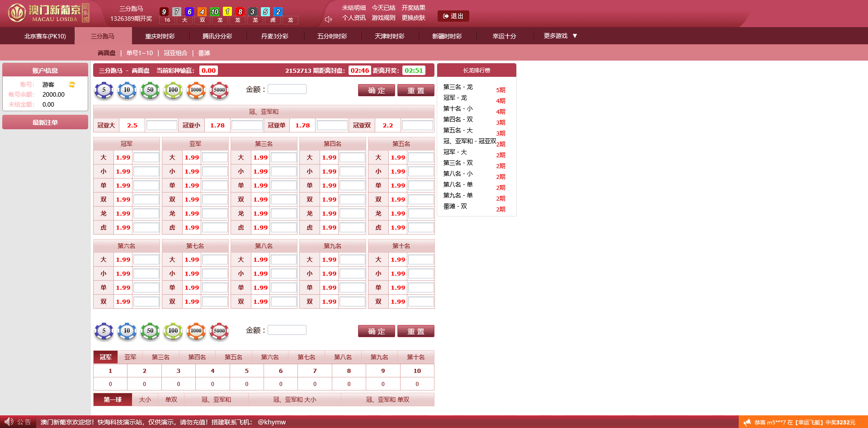Image resolution: width=868 pixels, height=428 pixels.
Task: Click the top 确定 confirm button
Action: pyautogui.click(x=376, y=90)
